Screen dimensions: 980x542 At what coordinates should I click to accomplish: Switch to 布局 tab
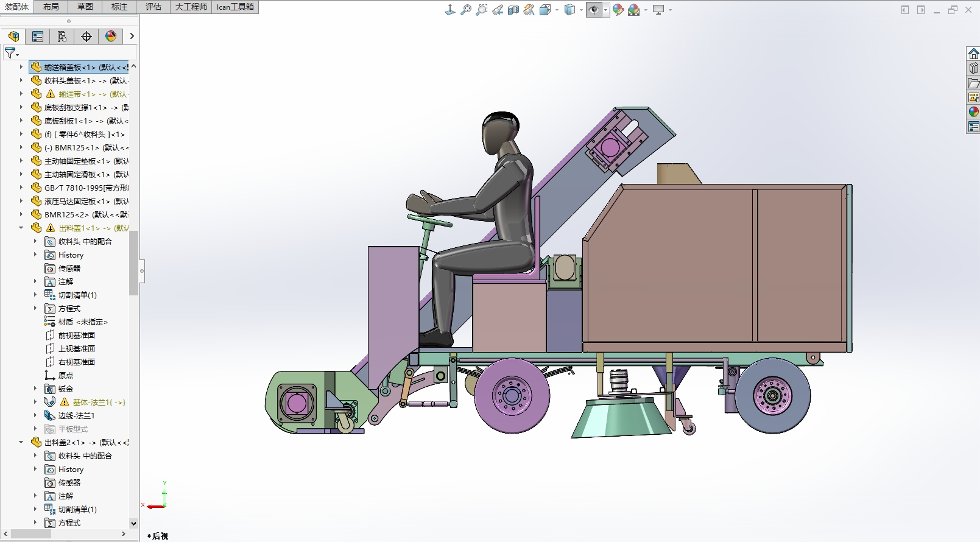tap(51, 7)
